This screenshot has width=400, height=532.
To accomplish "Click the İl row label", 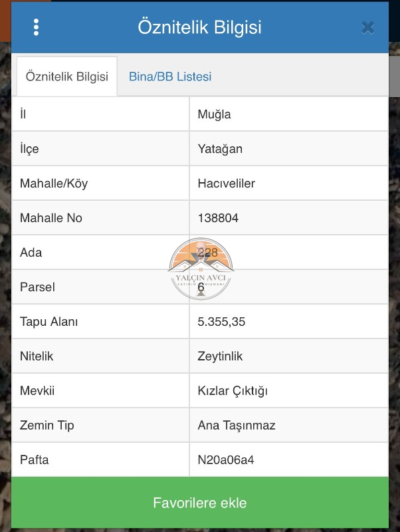I will coord(23,114).
